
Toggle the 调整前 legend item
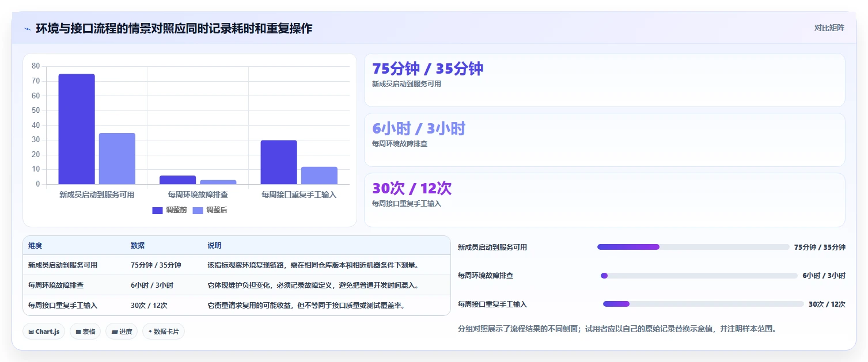(169, 210)
